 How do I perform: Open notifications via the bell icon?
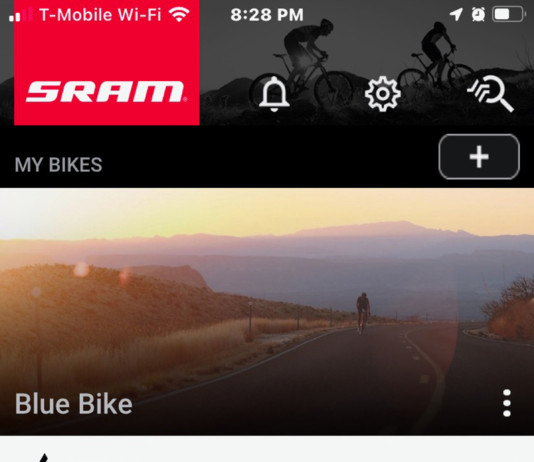[x=274, y=94]
